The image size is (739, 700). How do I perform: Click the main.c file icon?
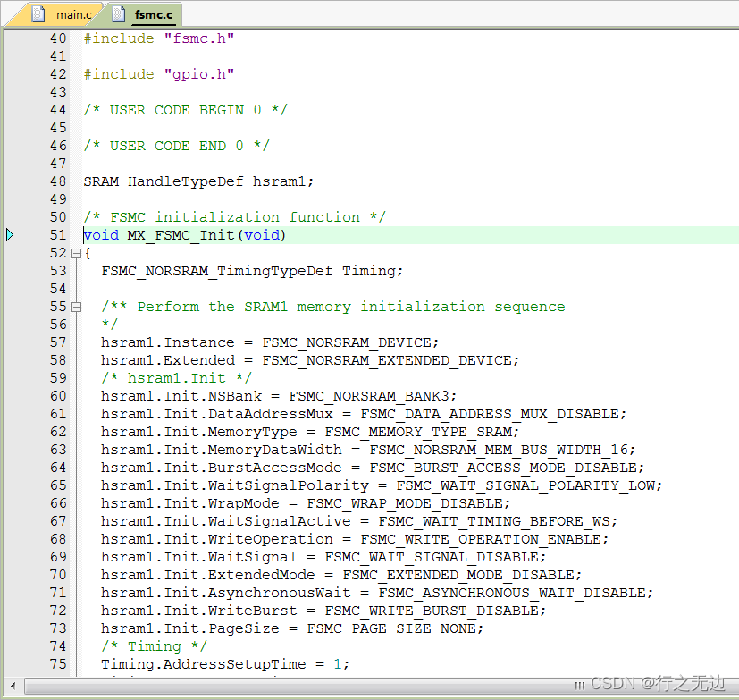click(x=38, y=14)
